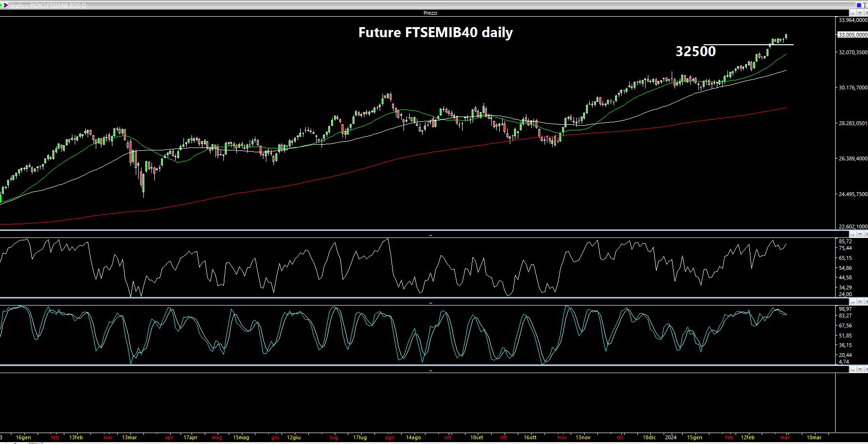The image size is (868, 444).
Task: Click the 34,29 RSI scale value
Action: [x=845, y=287]
